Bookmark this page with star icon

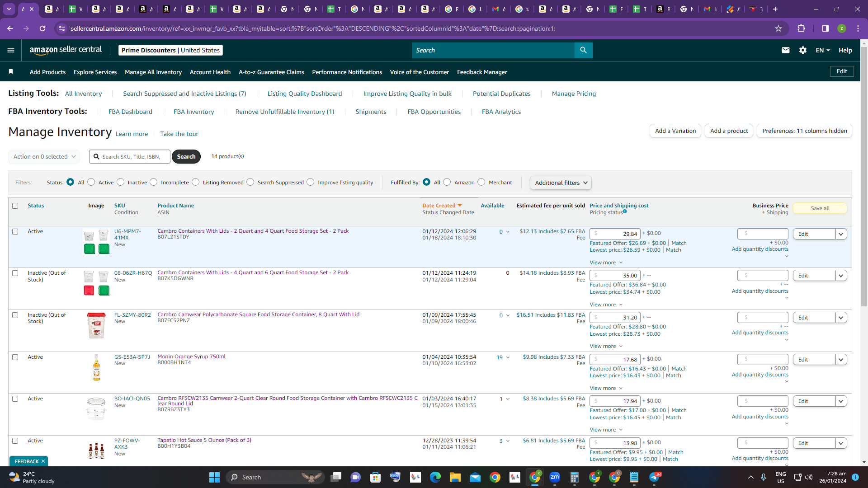coord(778,28)
